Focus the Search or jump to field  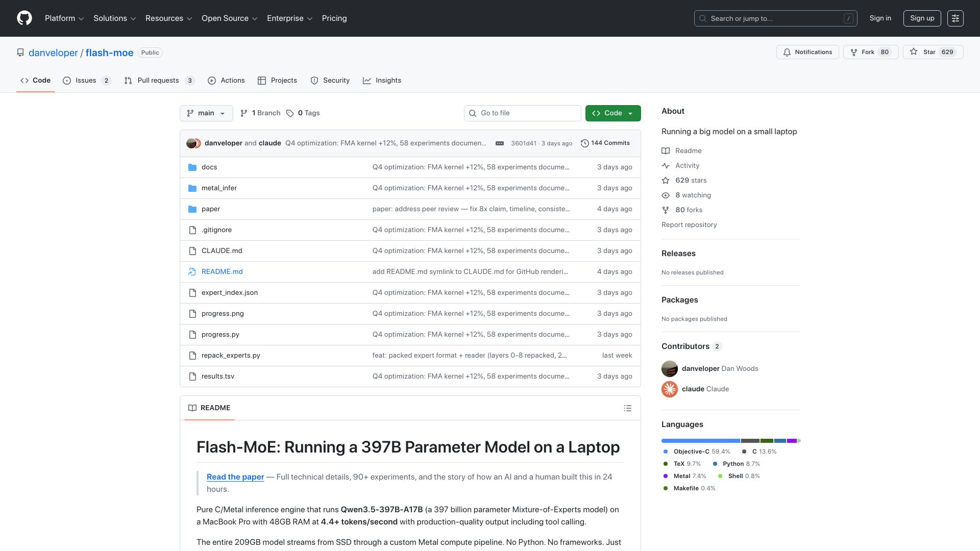775,18
